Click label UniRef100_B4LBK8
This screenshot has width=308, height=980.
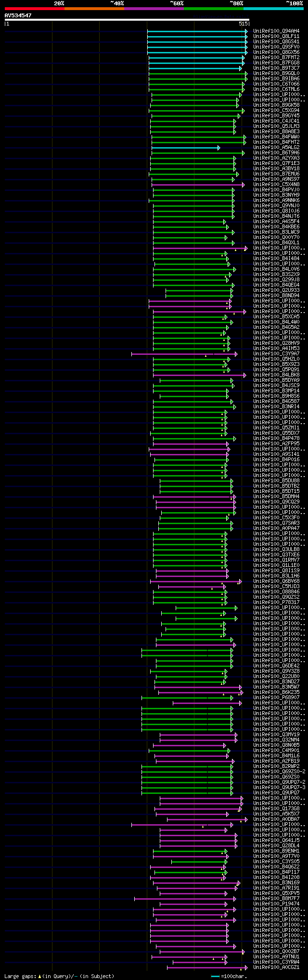tap(276, 375)
